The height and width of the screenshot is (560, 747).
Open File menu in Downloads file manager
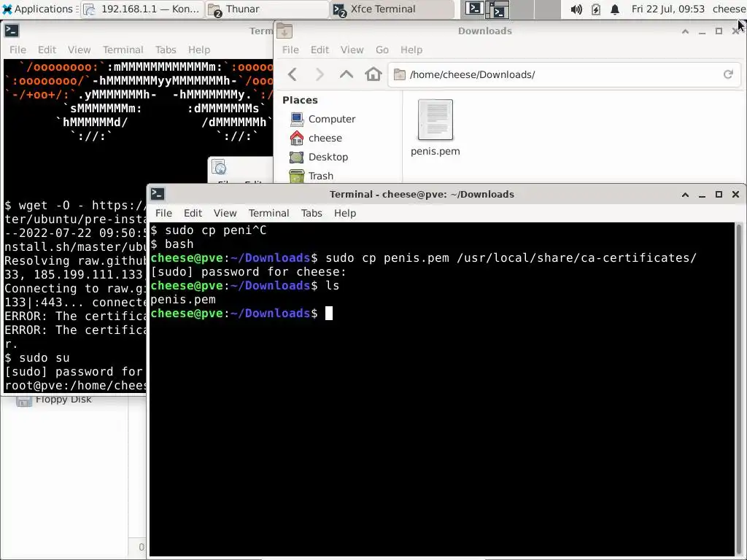pyautogui.click(x=290, y=50)
